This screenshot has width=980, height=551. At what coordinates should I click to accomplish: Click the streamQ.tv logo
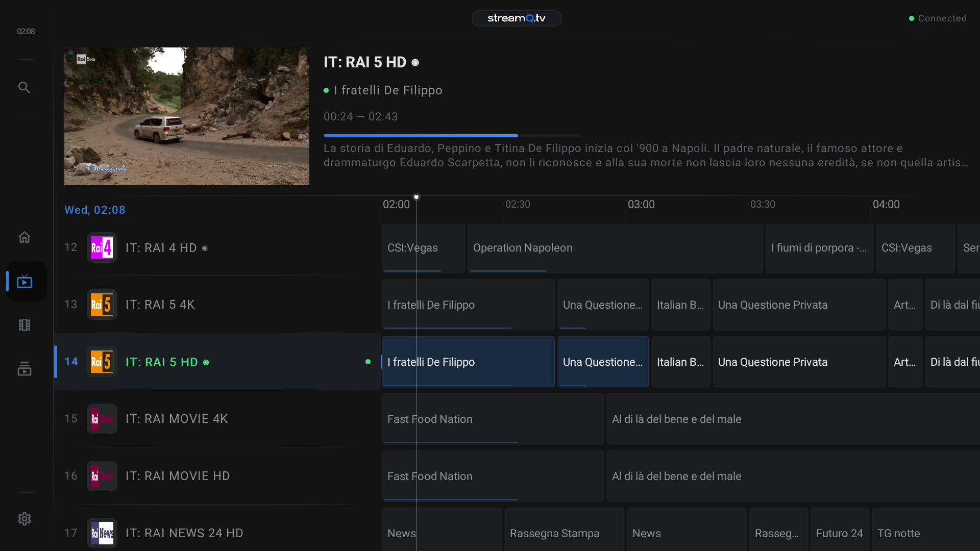pos(517,18)
